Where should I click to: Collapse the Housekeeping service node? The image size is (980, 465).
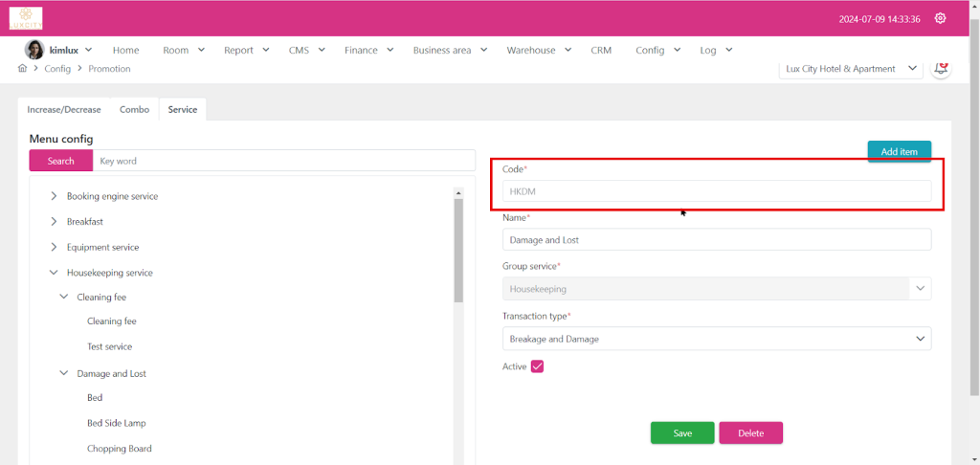pyautogui.click(x=54, y=273)
